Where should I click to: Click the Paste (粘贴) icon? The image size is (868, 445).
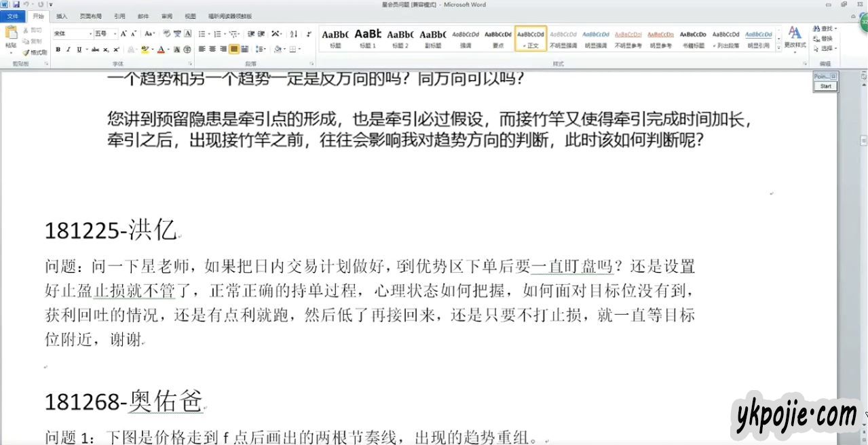11,37
